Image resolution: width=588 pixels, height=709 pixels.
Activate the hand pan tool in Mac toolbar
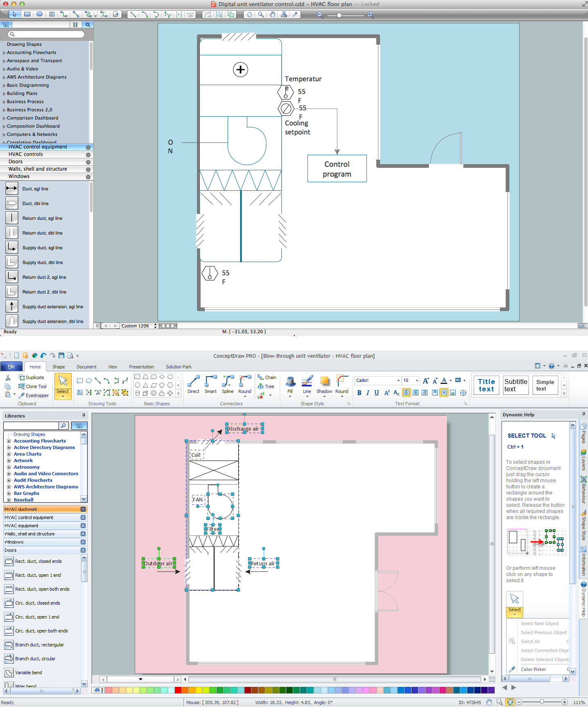272,14
